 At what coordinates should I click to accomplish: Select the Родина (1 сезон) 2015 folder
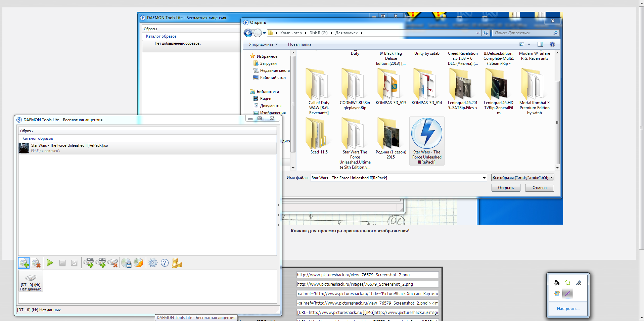(x=391, y=138)
